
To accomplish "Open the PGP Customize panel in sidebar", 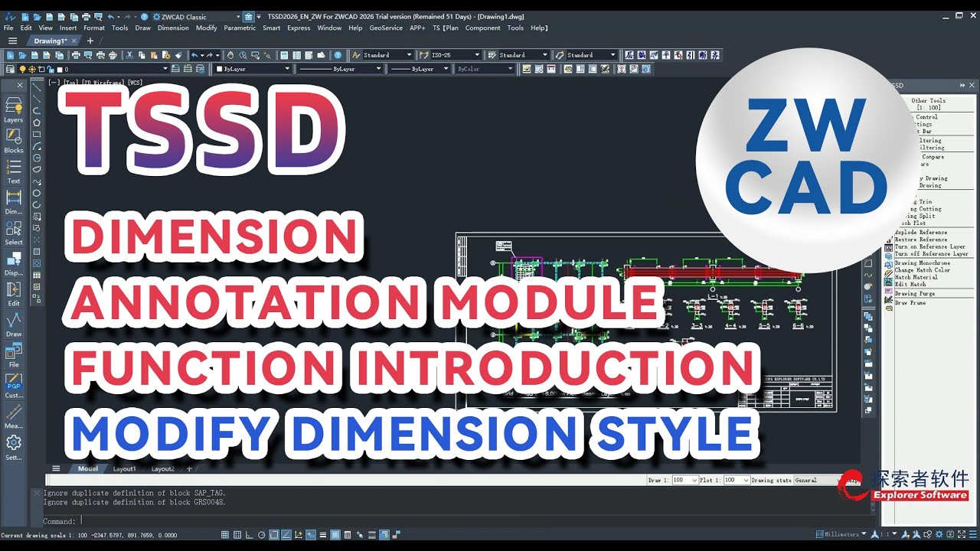I will pos(13,386).
